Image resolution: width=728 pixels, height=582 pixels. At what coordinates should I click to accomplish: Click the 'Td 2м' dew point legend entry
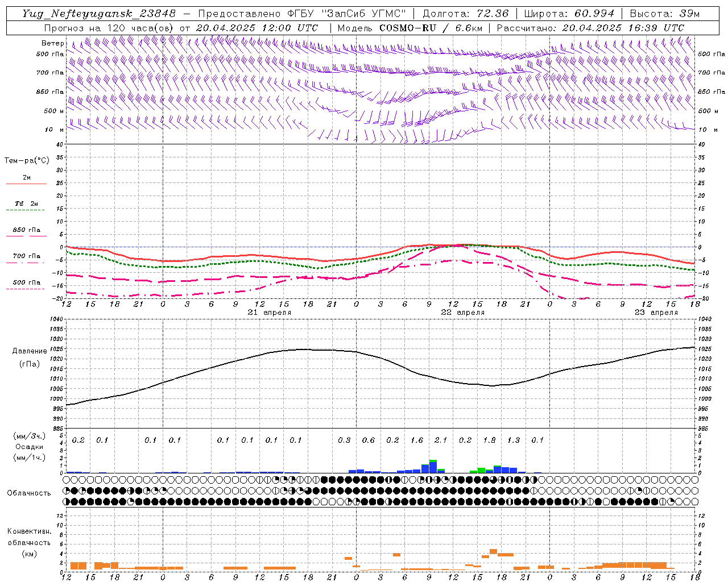pos(26,203)
